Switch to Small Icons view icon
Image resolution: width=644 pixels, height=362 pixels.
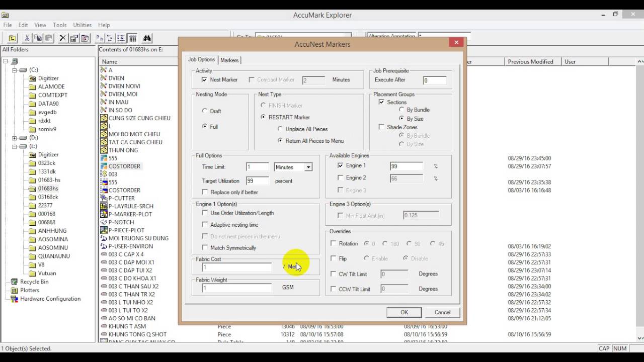click(111, 38)
